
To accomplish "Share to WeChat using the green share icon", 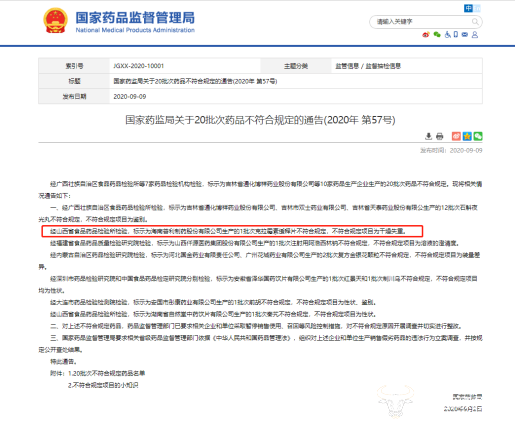I will [478, 136].
